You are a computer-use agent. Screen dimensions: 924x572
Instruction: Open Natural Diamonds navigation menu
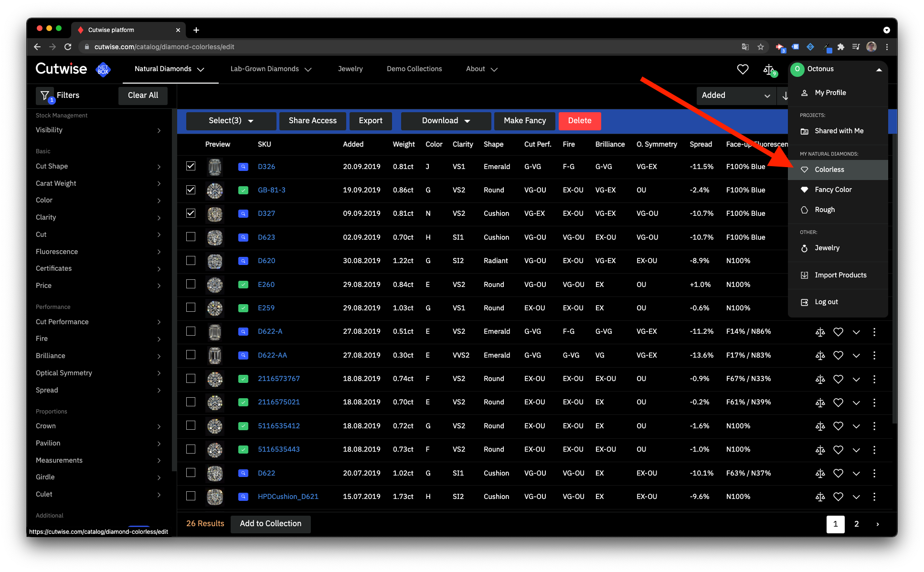click(170, 69)
